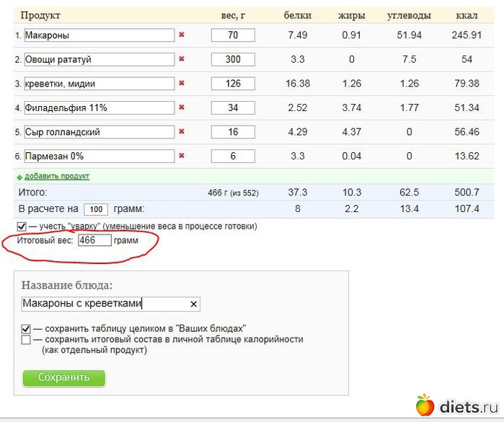Clear the dish name field with X
This screenshot has width=504, height=422.
tap(193, 304)
